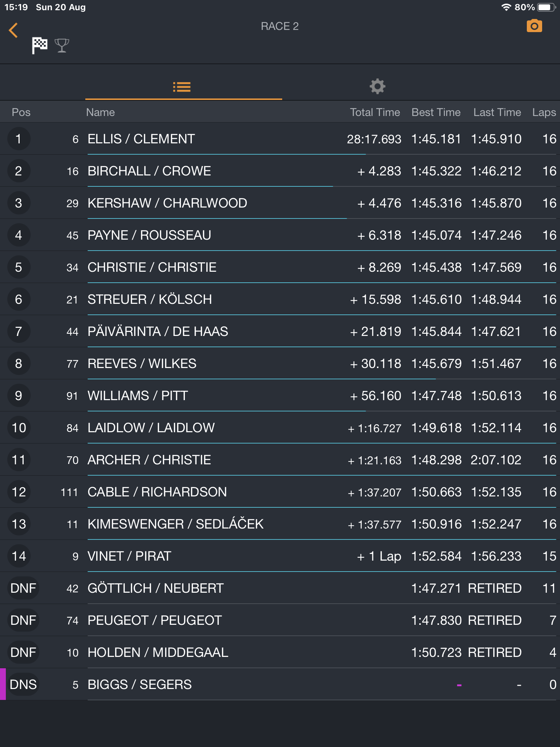Sort by Best Time column header
The image size is (560, 747).
click(x=436, y=112)
